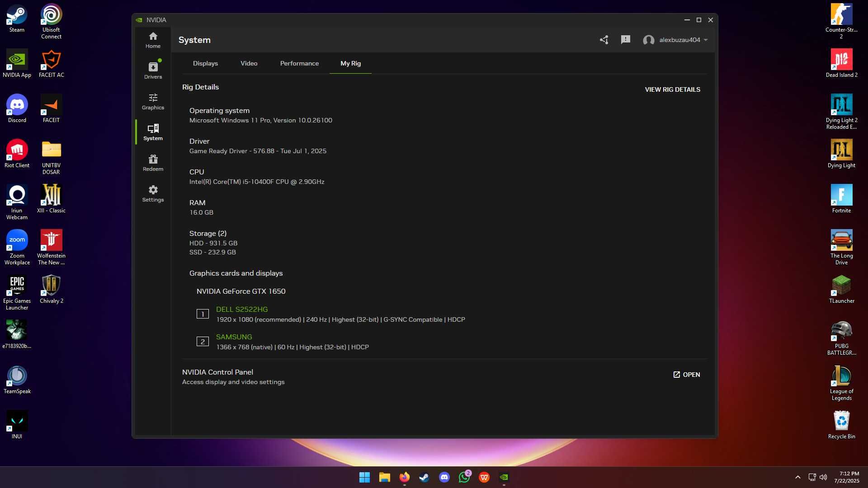Click the user avatar icon
The image size is (868, 488).
click(x=649, y=40)
